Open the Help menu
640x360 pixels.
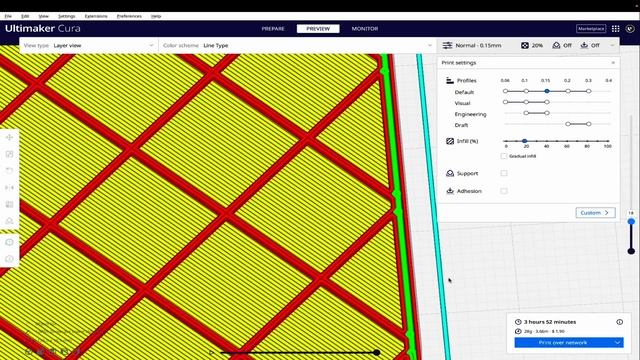(156, 16)
